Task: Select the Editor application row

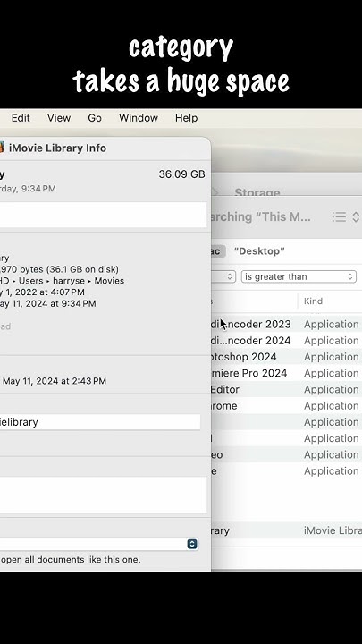Action: pos(287,389)
